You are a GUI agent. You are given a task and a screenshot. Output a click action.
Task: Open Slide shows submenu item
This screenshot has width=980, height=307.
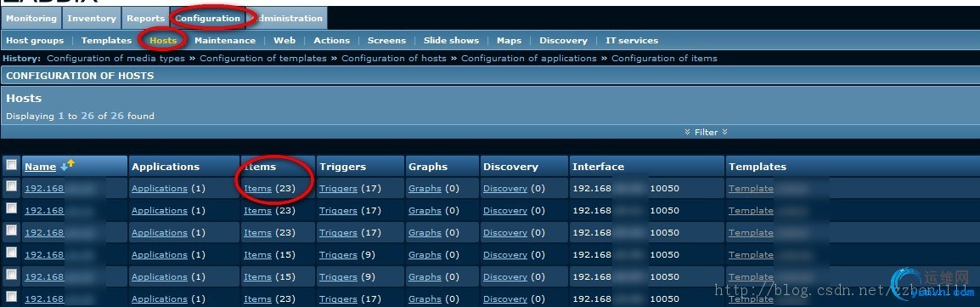[451, 40]
